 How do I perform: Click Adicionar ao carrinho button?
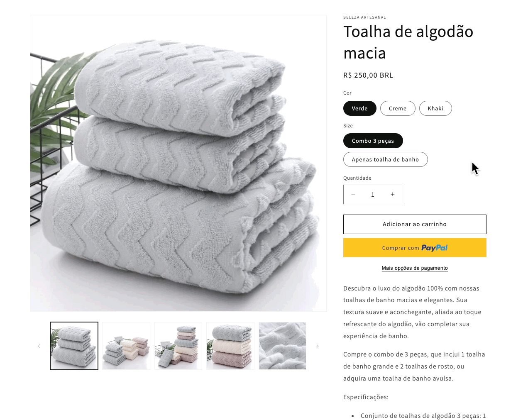coord(415,224)
